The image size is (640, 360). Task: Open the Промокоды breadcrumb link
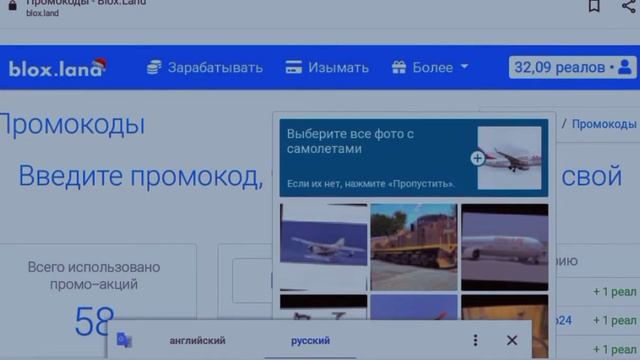pos(604,124)
